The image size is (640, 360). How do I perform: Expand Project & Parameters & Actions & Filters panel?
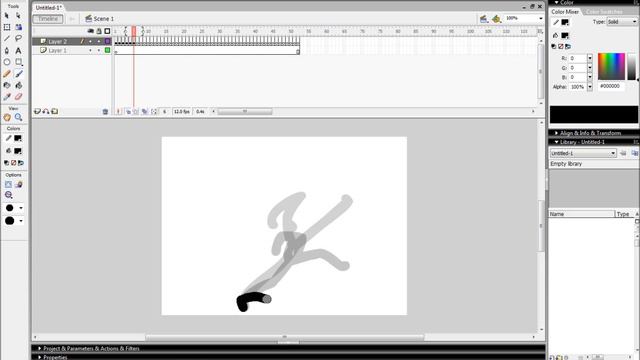[40, 349]
